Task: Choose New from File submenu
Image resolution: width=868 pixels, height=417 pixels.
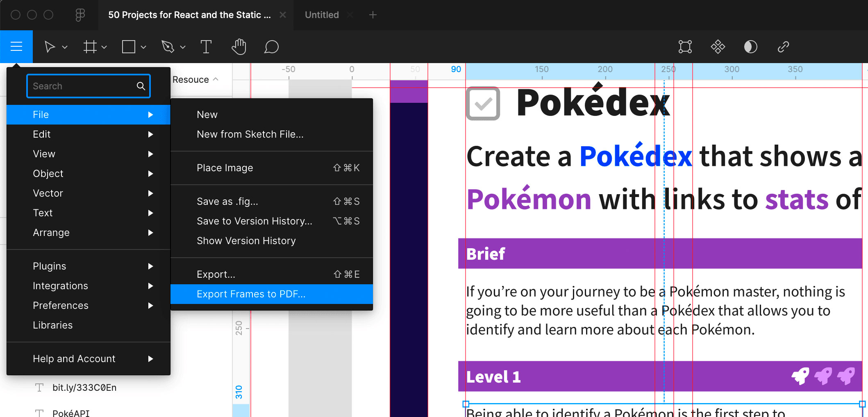Action: (x=272, y=115)
